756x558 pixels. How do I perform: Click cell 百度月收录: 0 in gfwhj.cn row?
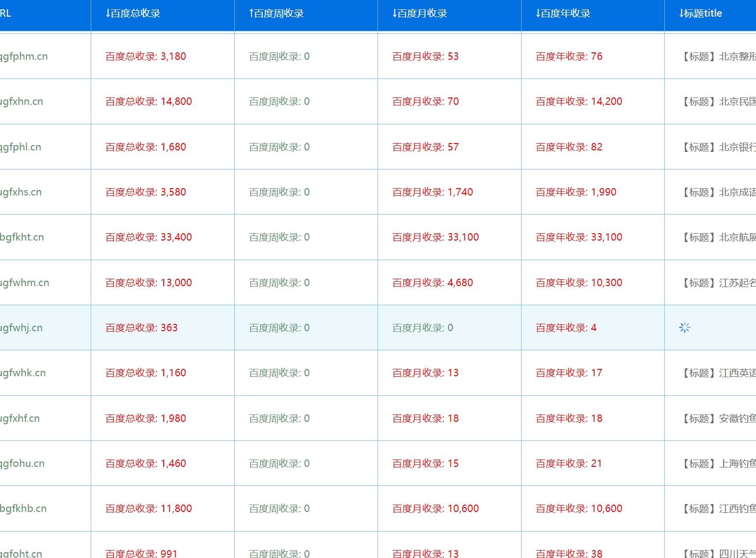[x=423, y=328]
